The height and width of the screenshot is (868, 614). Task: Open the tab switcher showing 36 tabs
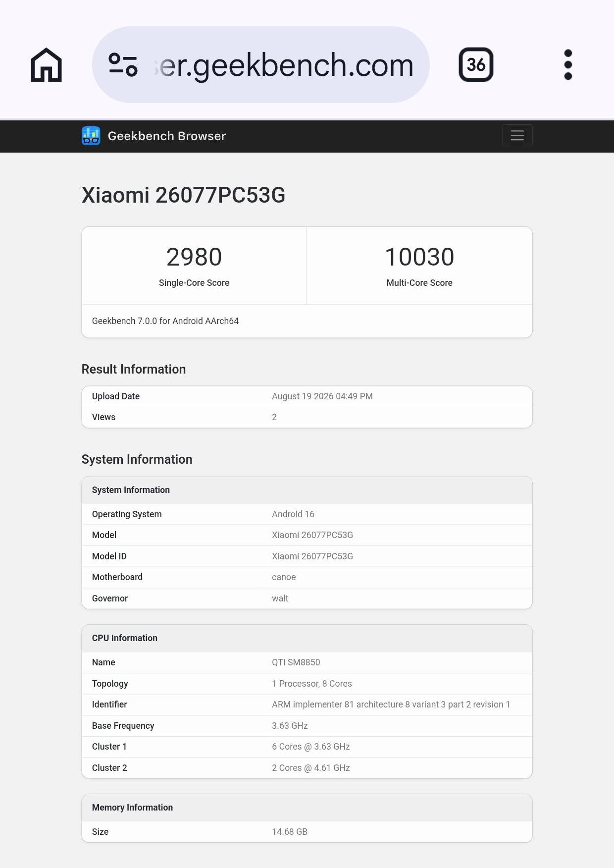click(476, 65)
